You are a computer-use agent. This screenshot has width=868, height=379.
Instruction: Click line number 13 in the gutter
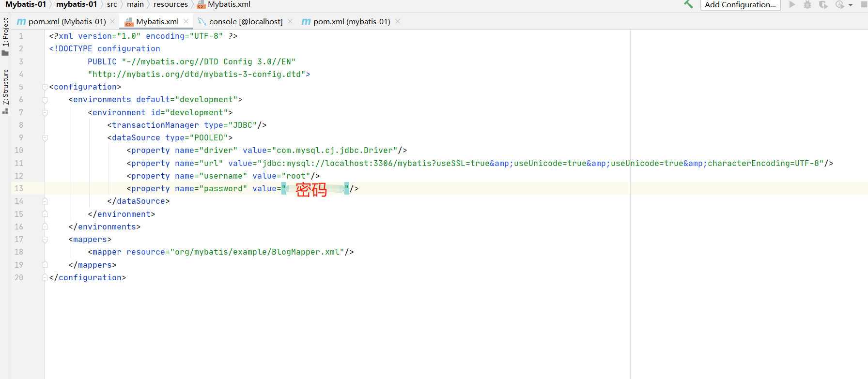point(19,188)
